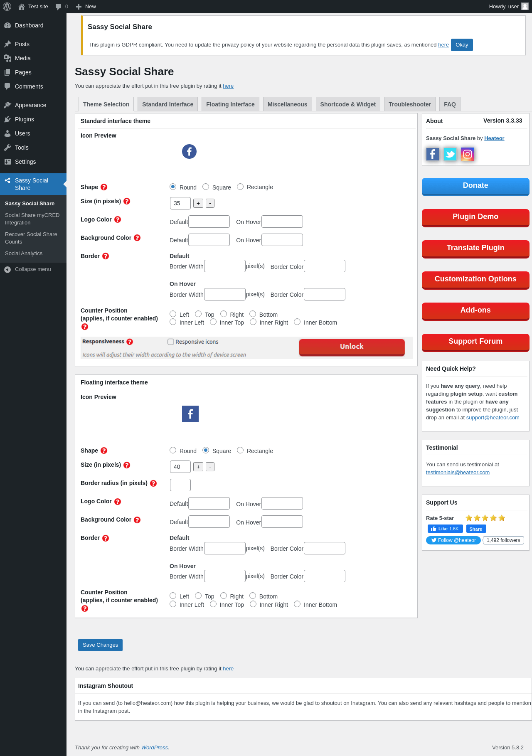This screenshot has width=532, height=756.
Task: Click help icon beside Border radius (in pixels)
Action: point(153,483)
